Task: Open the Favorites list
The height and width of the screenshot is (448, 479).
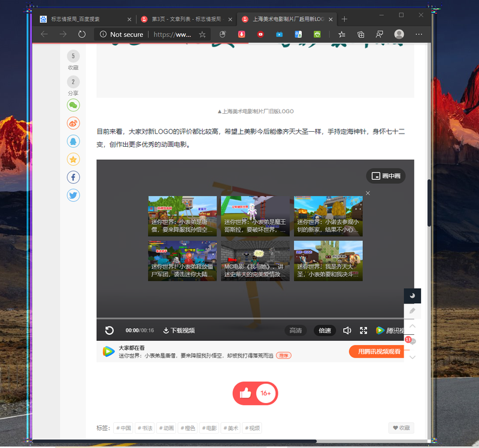Action: pos(342,34)
